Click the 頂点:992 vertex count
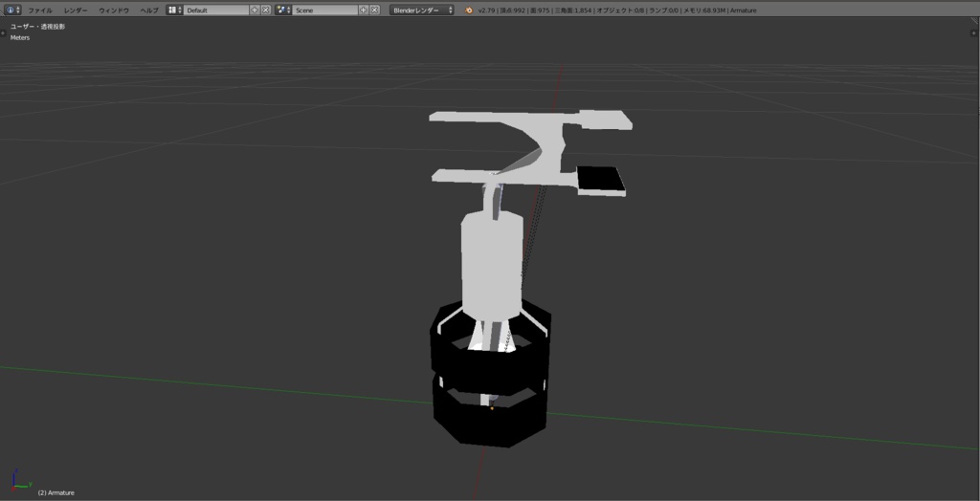 coord(512,11)
